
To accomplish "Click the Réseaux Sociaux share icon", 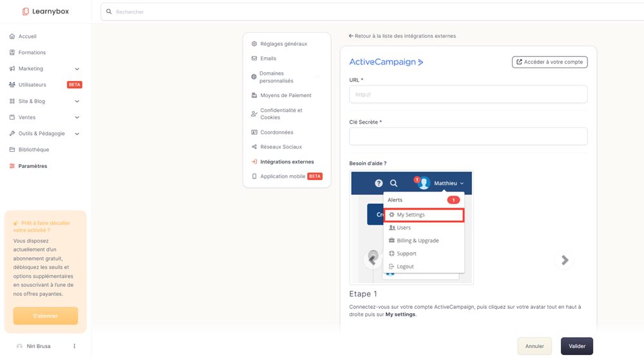I will tap(254, 147).
